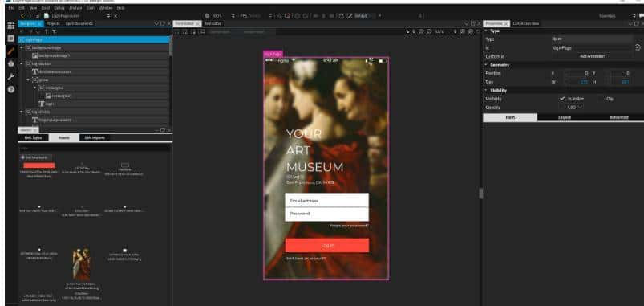Click the red-highlighted icon in top toolbar
The image size is (644, 306).
pyautogui.click(x=288, y=15)
